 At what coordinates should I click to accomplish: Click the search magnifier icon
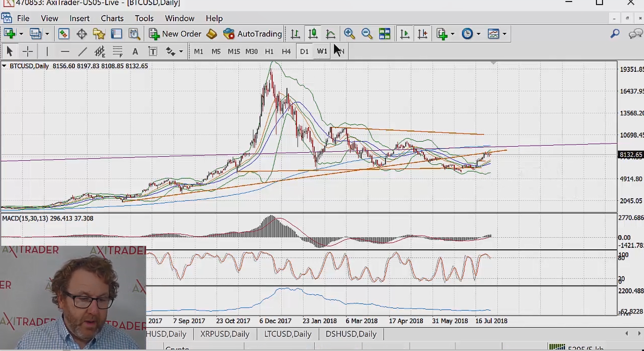coord(615,34)
